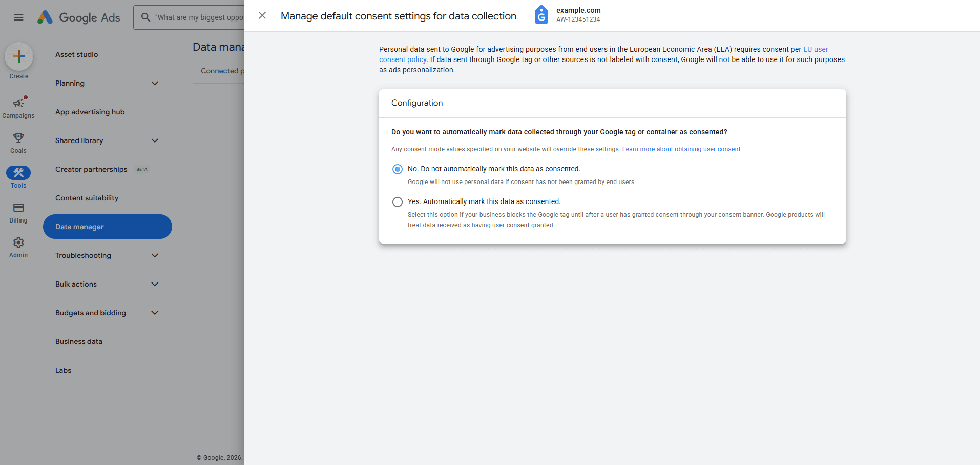980x465 pixels.
Task: Expand the Shared library section chevron
Action: [x=155, y=140]
